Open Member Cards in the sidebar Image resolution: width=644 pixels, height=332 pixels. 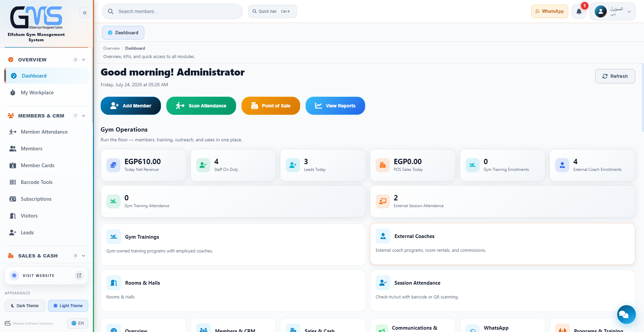tap(47, 165)
